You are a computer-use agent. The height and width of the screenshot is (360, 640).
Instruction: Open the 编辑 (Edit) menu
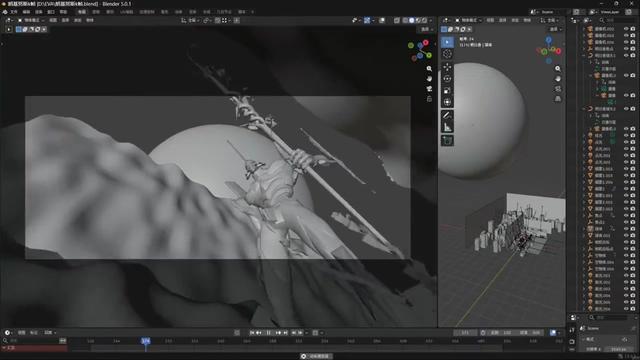click(x=26, y=12)
